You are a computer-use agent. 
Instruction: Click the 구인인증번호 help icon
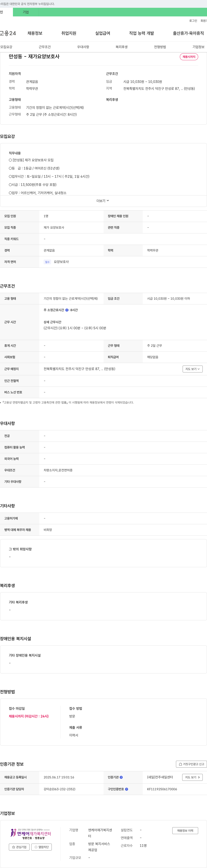tap(127, 789)
